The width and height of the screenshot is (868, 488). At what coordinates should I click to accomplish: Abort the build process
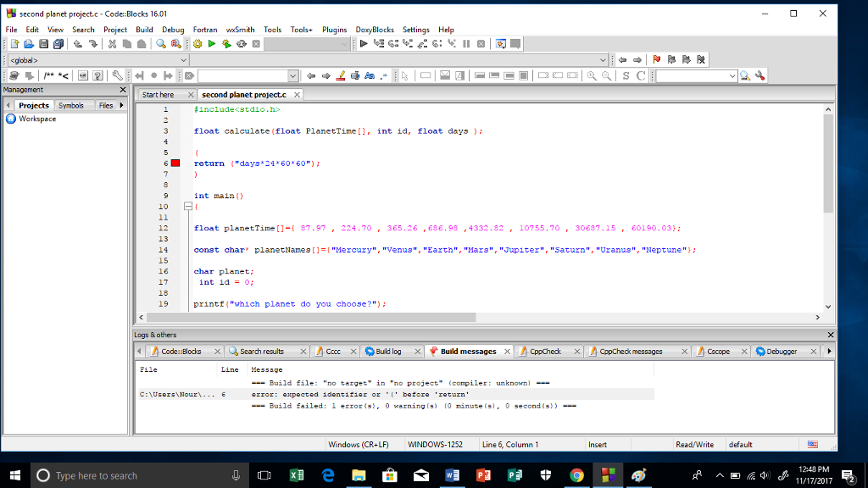click(255, 43)
